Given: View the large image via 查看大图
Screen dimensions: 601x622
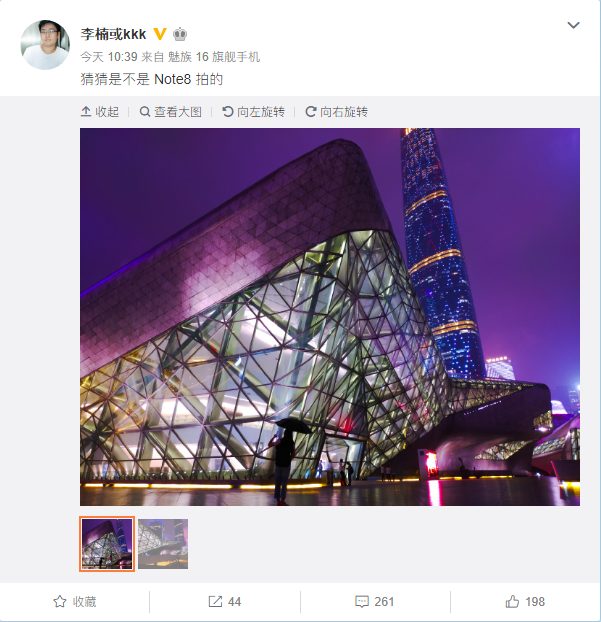Looking at the screenshot, I should pos(171,112).
